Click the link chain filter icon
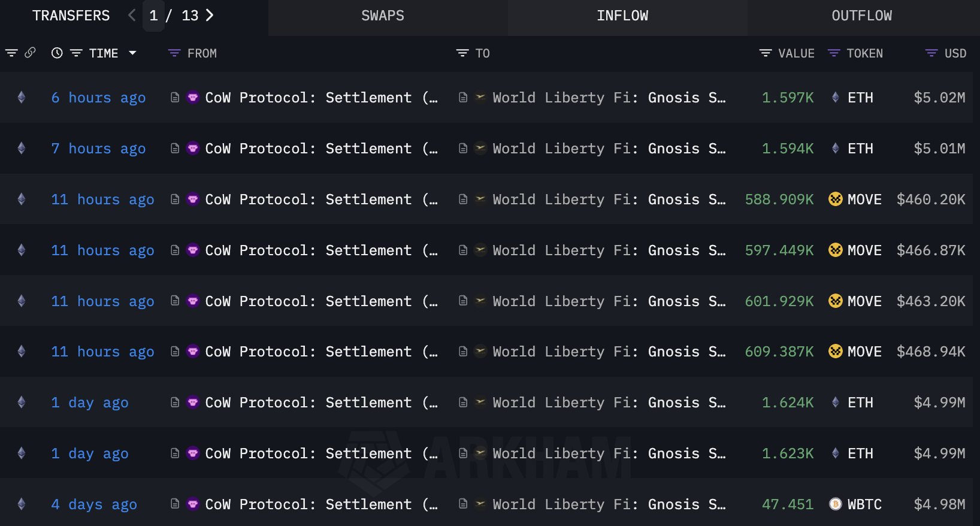 pos(30,53)
